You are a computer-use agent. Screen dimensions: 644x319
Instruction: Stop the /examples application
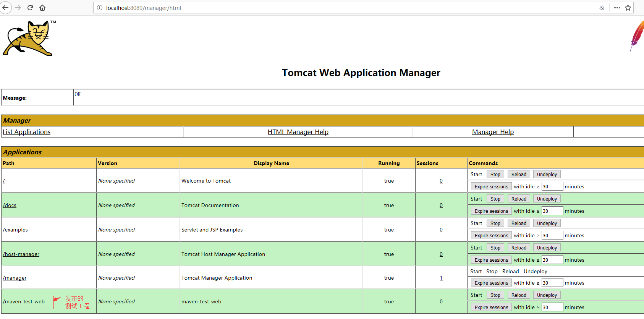[x=495, y=223]
